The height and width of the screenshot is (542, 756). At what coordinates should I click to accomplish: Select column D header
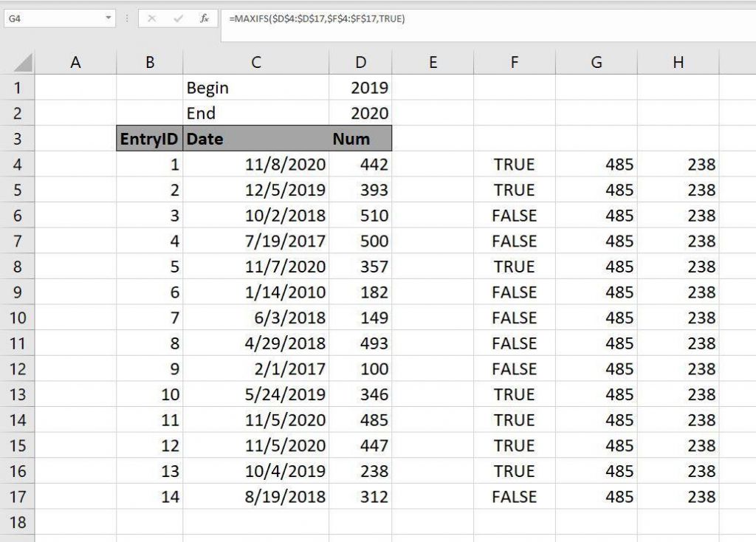[x=360, y=63]
